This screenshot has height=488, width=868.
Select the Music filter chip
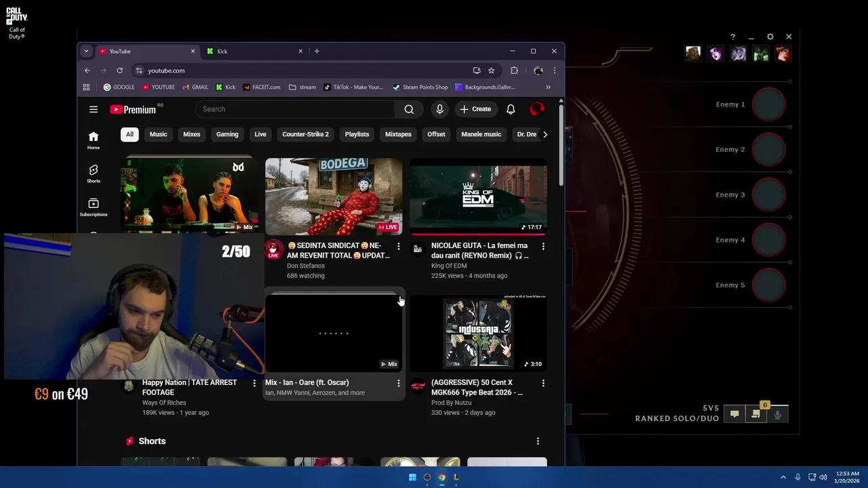tap(158, 134)
